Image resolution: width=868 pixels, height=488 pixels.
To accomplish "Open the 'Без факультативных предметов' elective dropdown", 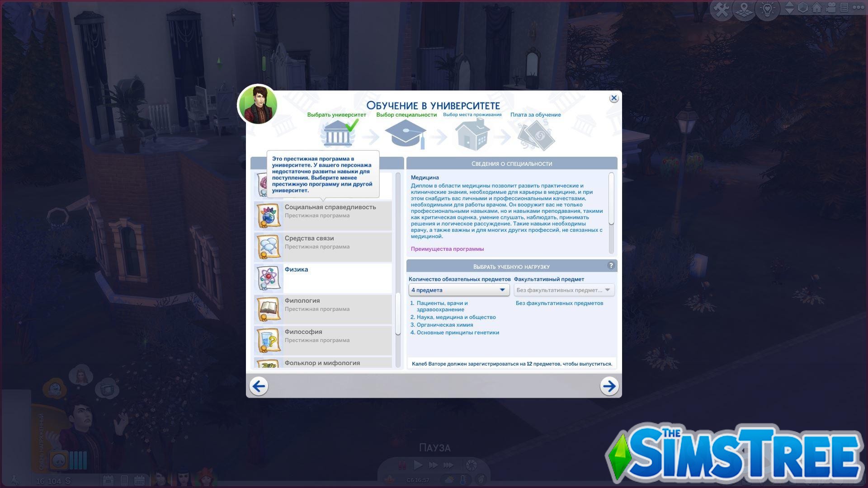I will [564, 290].
